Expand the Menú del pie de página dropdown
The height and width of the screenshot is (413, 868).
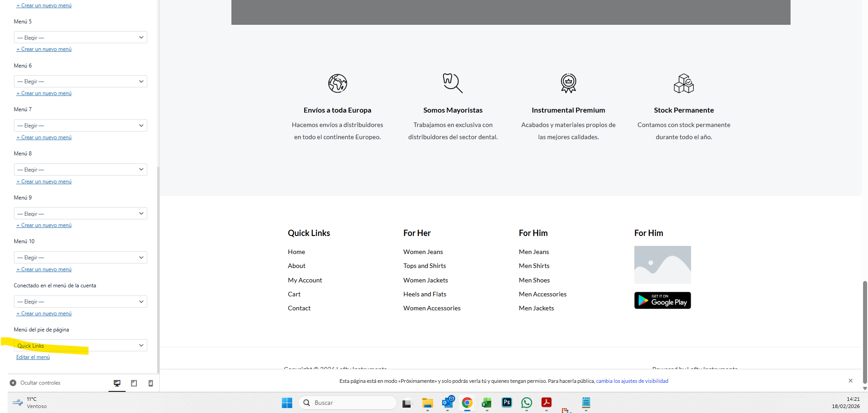[81, 345]
